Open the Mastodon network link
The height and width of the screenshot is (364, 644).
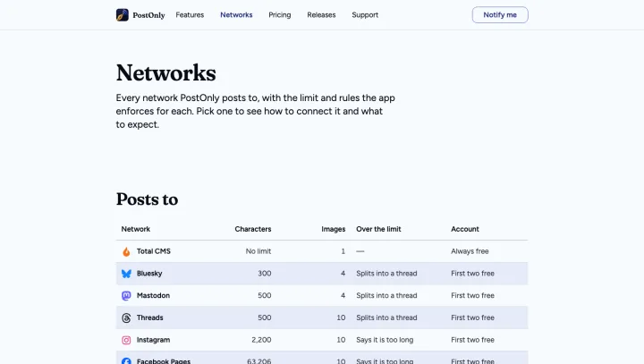pos(153,295)
